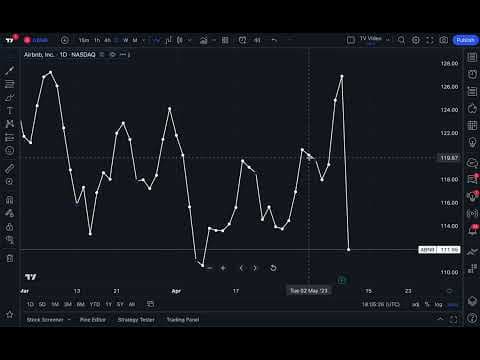Image resolution: width=480 pixels, height=360 pixels.
Task: Open the layout setup square icon
Action: 351,40
